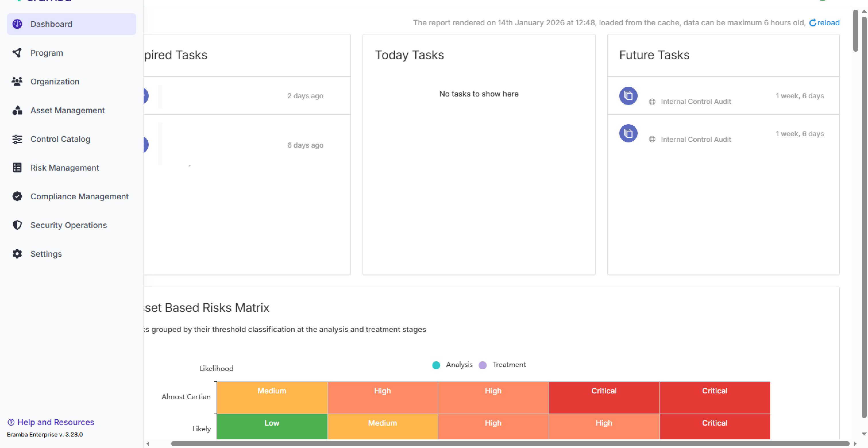The height and width of the screenshot is (448, 868).
Task: Click the Settings gear icon
Action: pos(17,254)
